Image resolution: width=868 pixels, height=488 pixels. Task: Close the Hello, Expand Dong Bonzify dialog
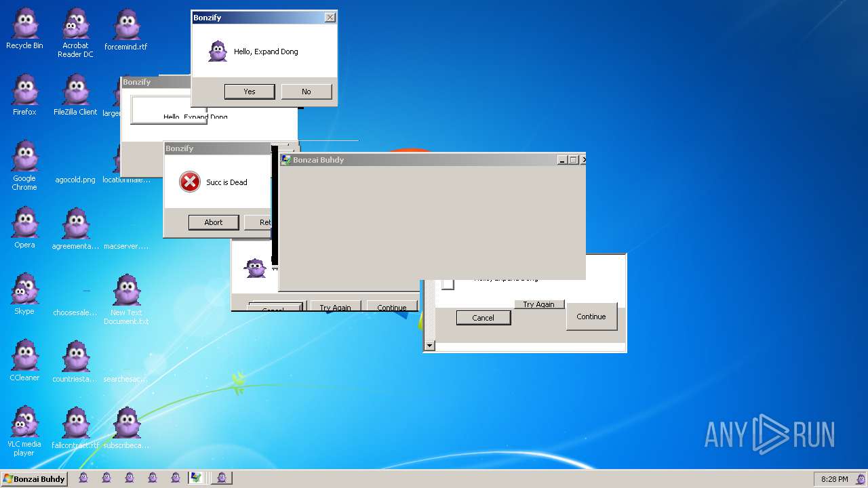coord(330,18)
